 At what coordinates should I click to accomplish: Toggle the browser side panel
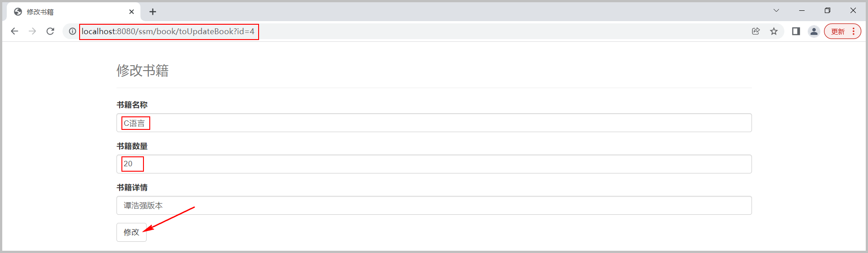[796, 31]
